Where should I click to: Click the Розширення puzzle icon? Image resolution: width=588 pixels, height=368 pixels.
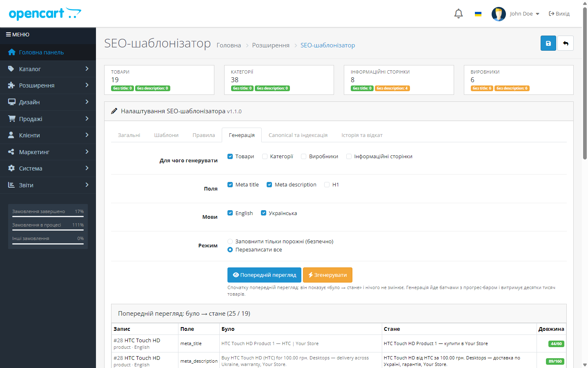11,85
